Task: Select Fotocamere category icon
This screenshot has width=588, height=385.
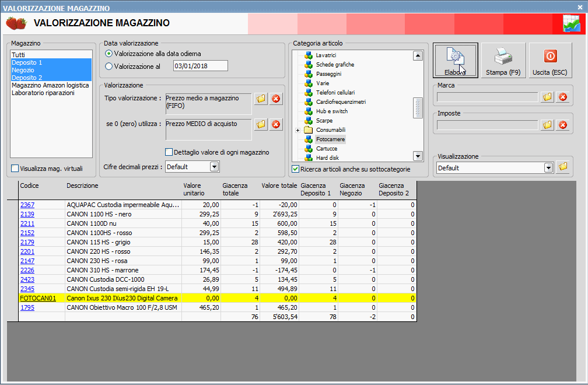Action: (x=308, y=139)
